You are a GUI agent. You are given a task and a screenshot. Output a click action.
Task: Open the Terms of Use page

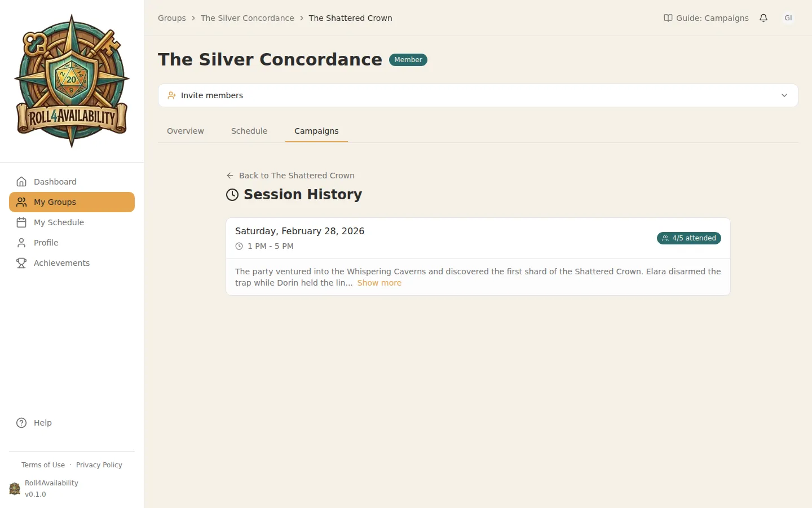tap(43, 465)
